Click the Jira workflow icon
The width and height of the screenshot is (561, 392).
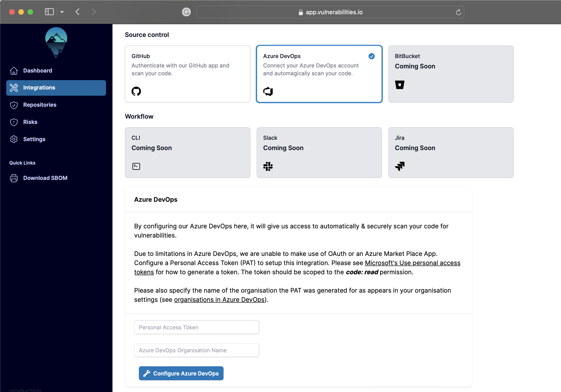tap(400, 167)
